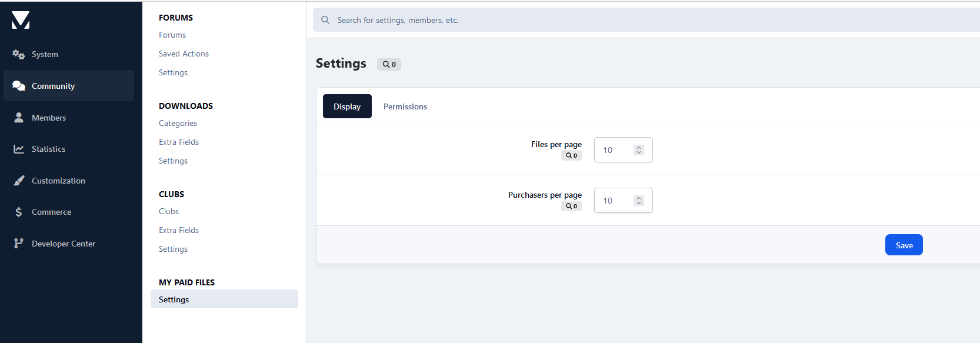Open Developer Center branch icon

point(19,244)
